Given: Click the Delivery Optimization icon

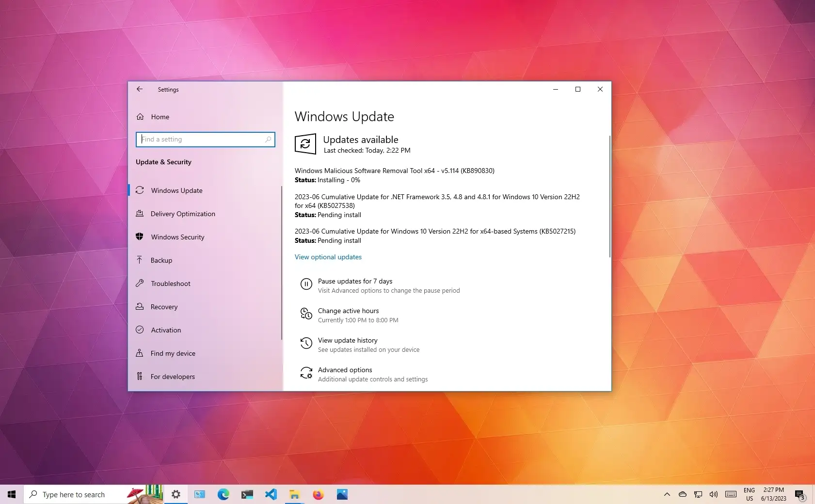Looking at the screenshot, I should click(x=140, y=214).
